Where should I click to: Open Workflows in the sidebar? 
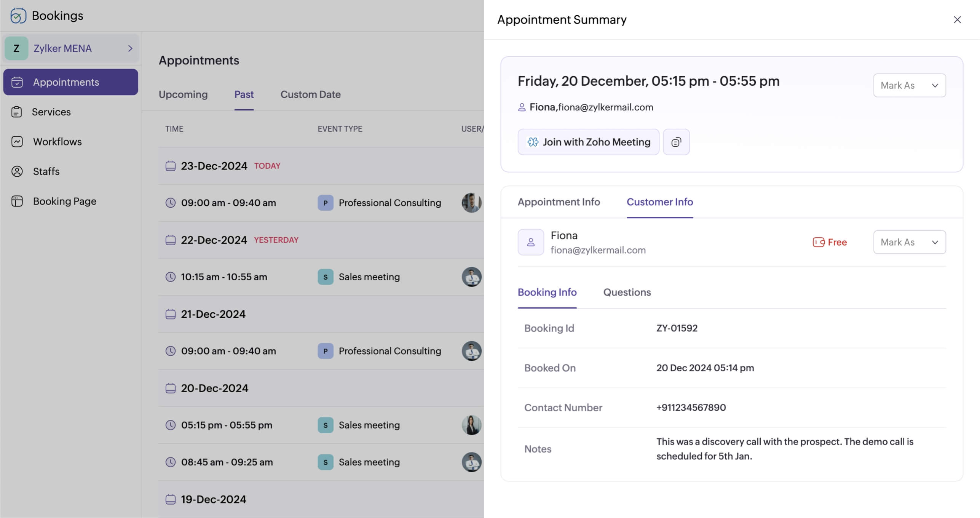[57, 142]
